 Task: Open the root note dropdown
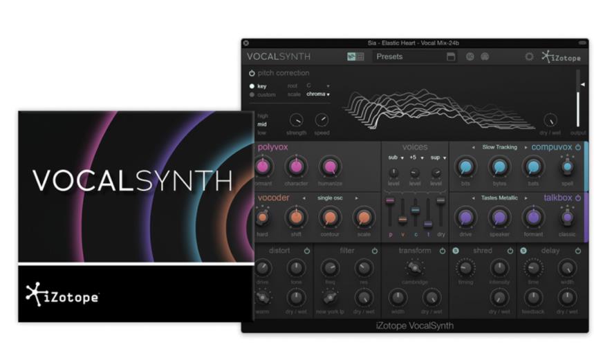[x=318, y=86]
